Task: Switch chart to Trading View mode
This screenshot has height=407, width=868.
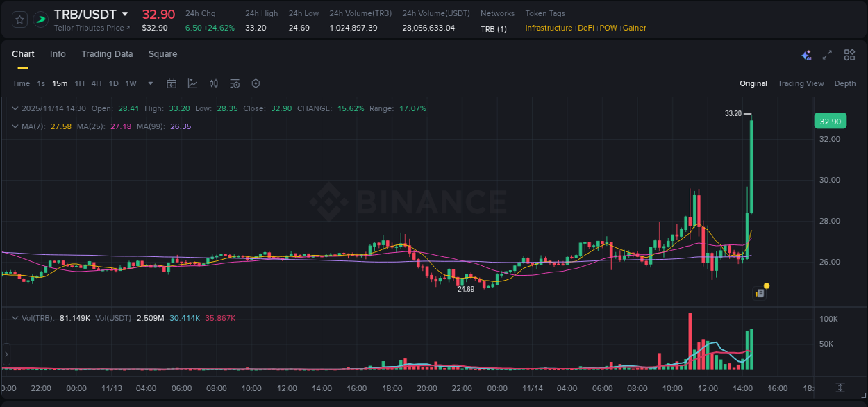Action: pyautogui.click(x=801, y=83)
